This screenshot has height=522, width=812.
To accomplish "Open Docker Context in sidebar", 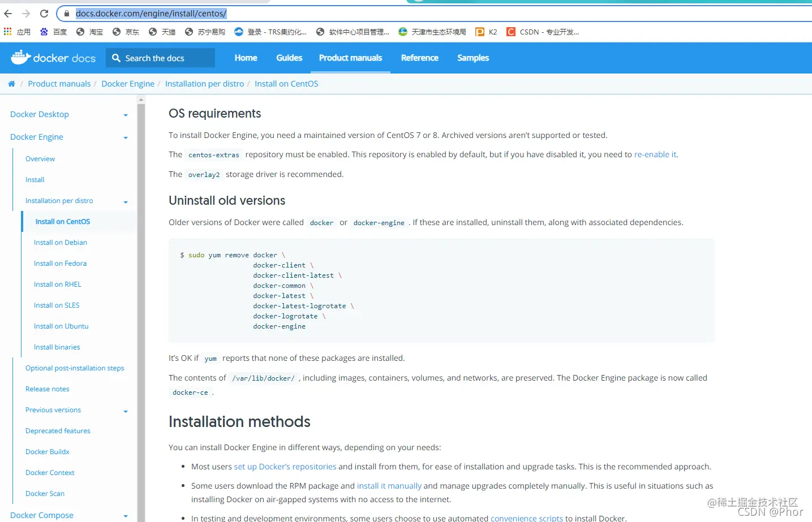I will click(50, 473).
